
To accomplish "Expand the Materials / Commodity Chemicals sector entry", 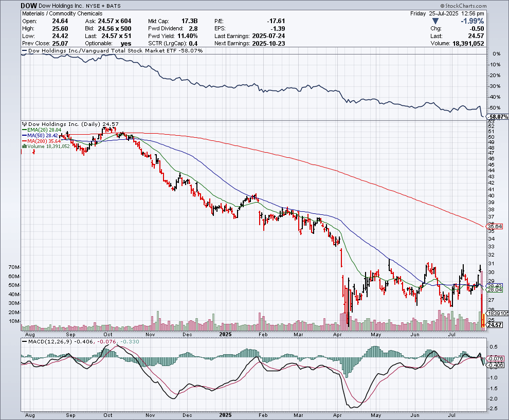I will pyautogui.click(x=62, y=13).
